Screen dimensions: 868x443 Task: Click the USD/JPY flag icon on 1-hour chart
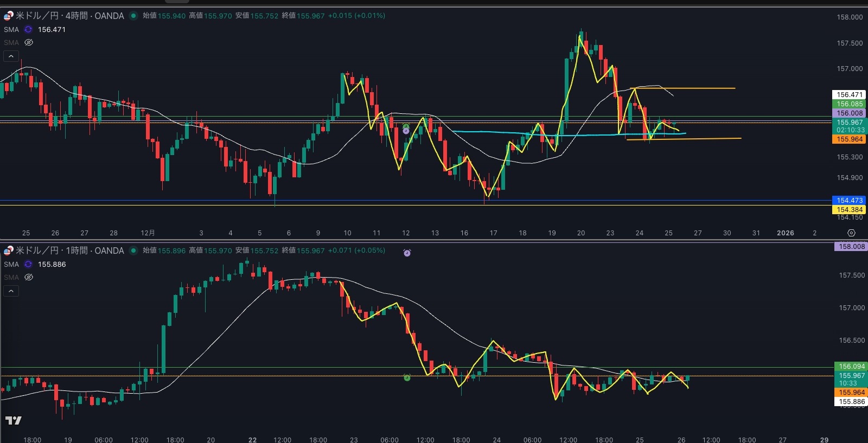(8, 251)
